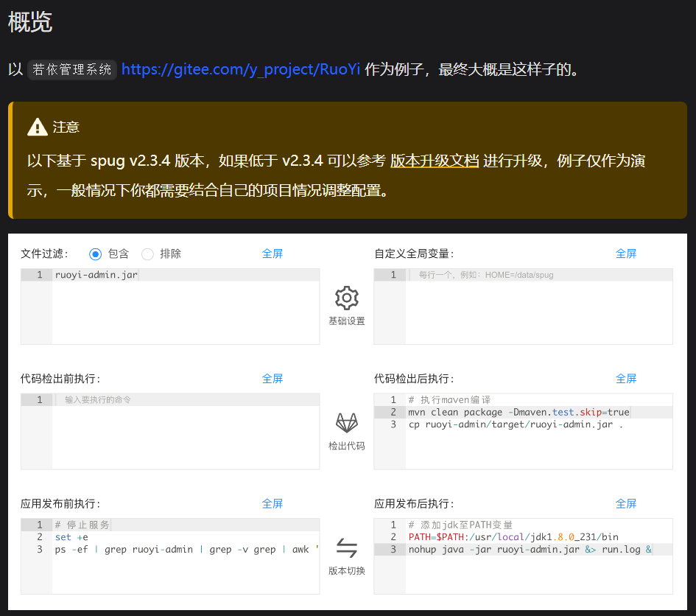Select the 排除 radio button
The width and height of the screenshot is (696, 616).
pos(146,253)
